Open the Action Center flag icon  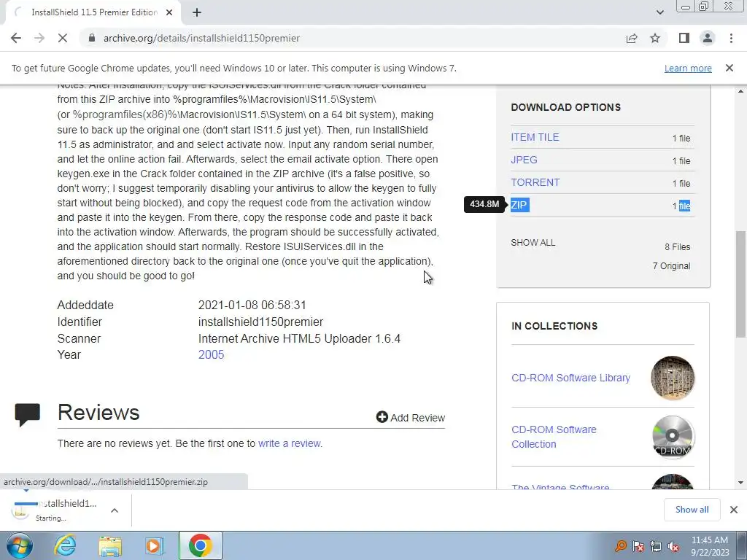638,546
